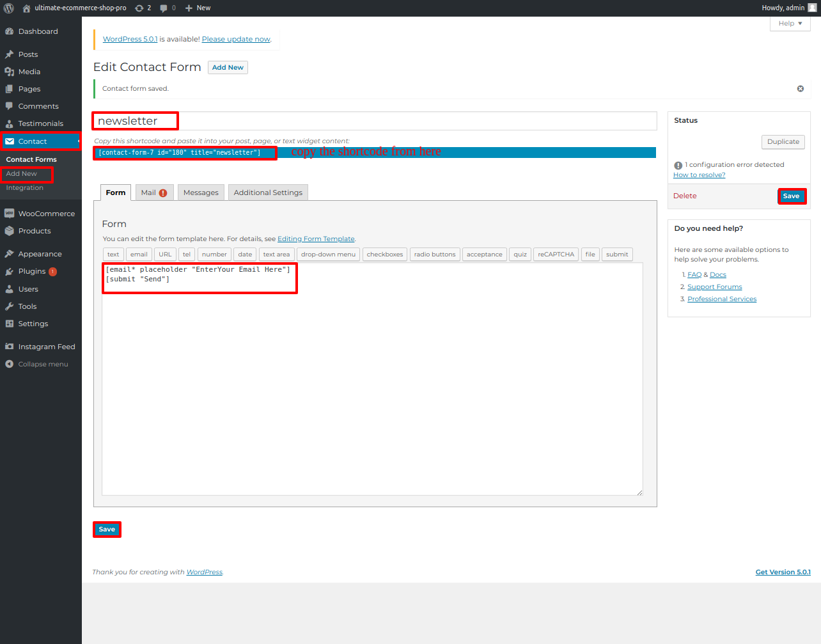Insert a checkboxes tag
Image resolution: width=821 pixels, height=644 pixels.
point(385,255)
